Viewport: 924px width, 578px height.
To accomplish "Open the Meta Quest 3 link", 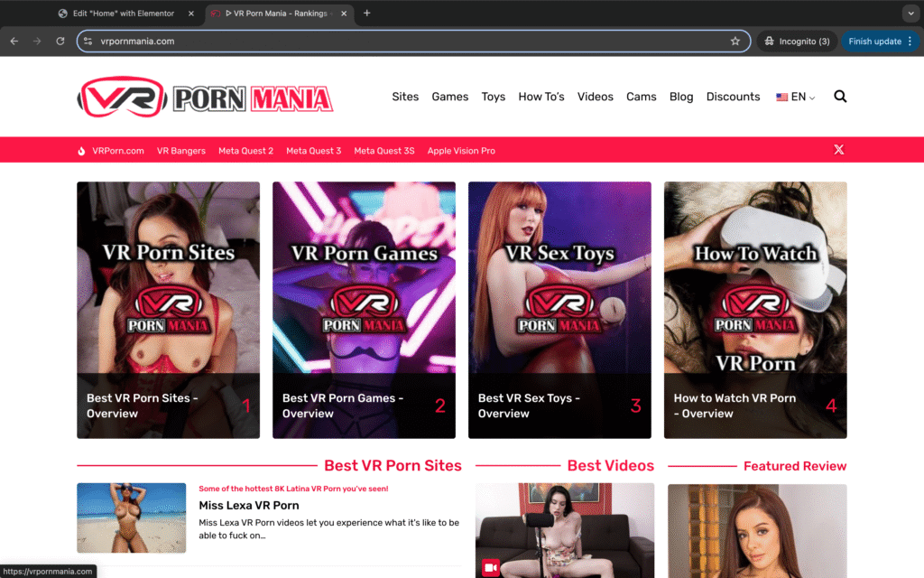I will click(x=313, y=151).
